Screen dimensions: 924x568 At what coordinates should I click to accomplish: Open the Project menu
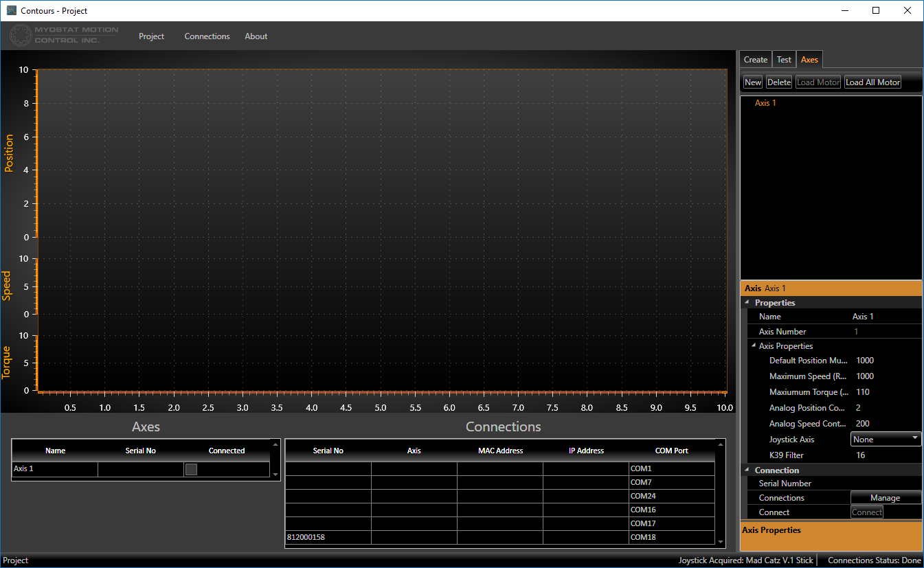click(x=151, y=36)
